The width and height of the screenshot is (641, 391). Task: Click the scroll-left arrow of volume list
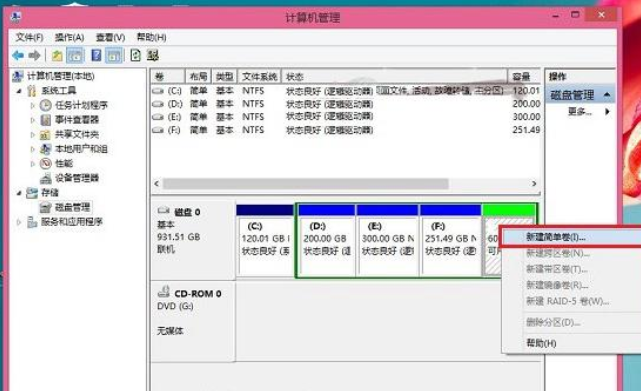pos(157,184)
